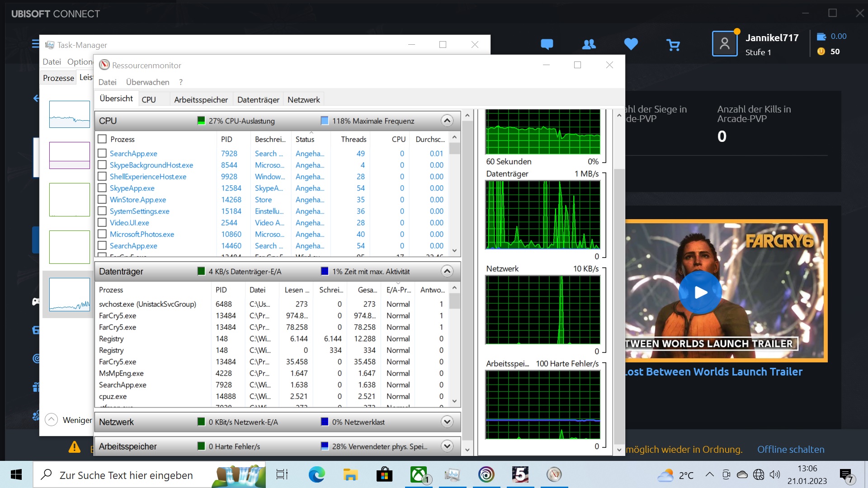Click the Offline schalten link
The height and width of the screenshot is (488, 868).
[791, 450]
